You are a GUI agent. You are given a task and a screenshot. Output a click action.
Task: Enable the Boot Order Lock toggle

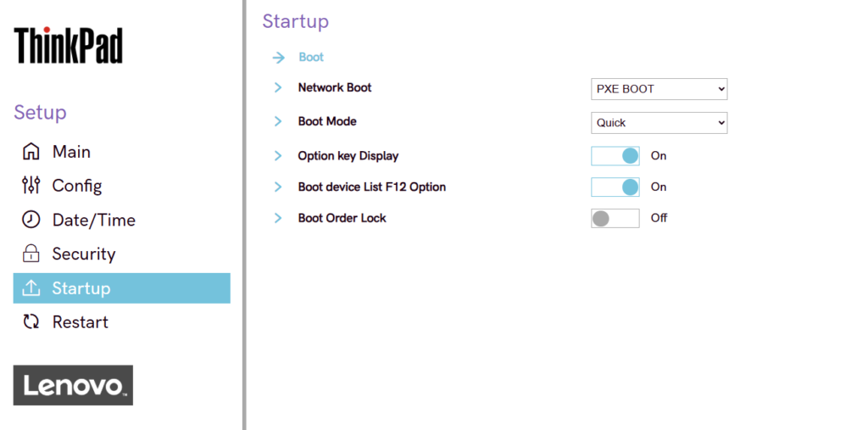615,218
